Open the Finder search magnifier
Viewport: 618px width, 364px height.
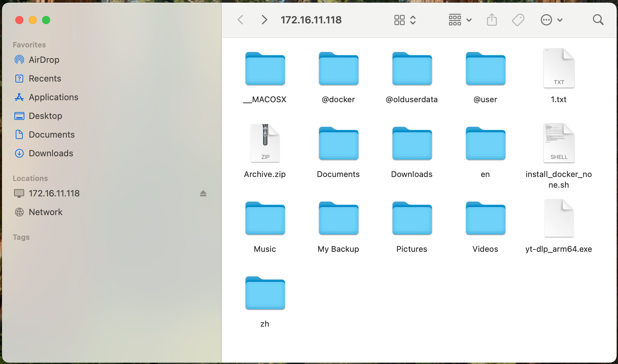(598, 20)
